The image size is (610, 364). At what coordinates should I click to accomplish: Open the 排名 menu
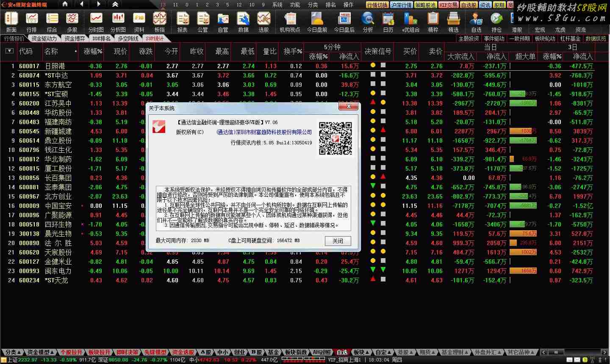[331, 5]
